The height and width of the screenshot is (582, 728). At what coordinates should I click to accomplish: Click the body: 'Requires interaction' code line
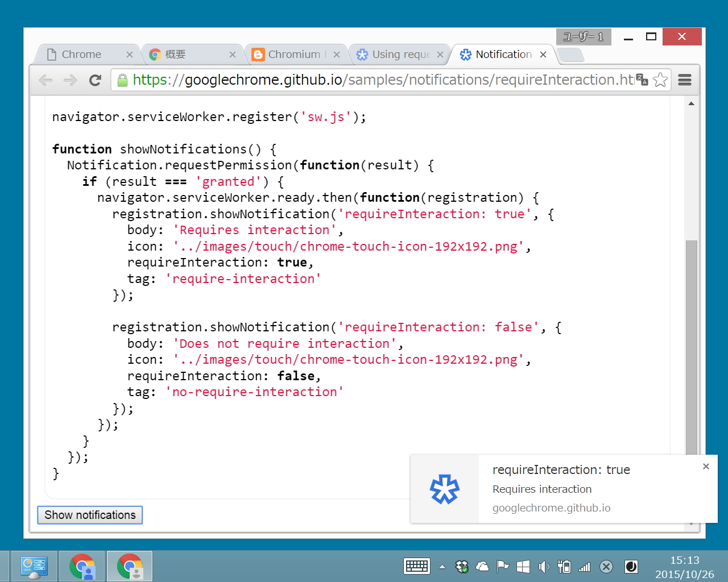coord(235,230)
